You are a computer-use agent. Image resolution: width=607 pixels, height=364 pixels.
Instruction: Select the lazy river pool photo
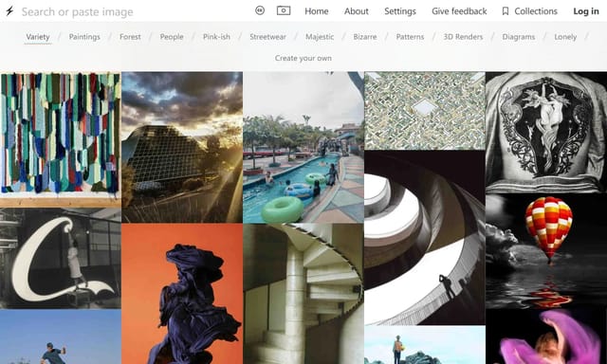(303, 147)
